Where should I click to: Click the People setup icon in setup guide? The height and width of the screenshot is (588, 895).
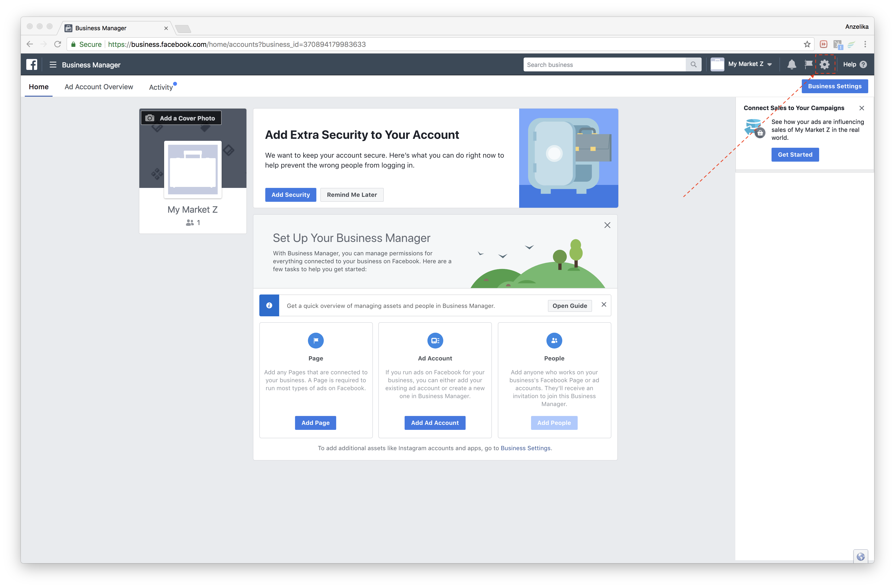(x=554, y=341)
